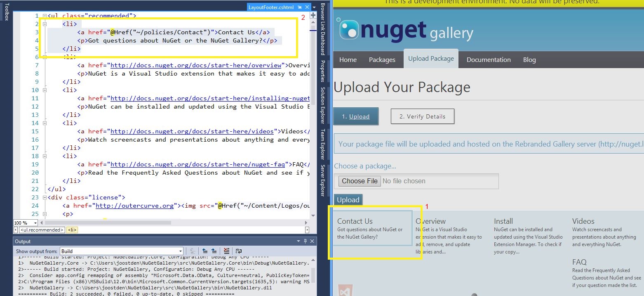This screenshot has height=296, width=644.
Task: Click breadcrumb bar right scroll arrow
Action: (307, 230)
